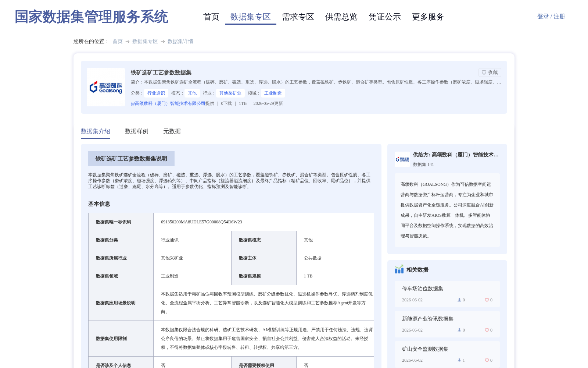Image resolution: width=588 pixels, height=368 pixels.
Task: Click the 相关数据 bar chart icon
Action: [399, 269]
